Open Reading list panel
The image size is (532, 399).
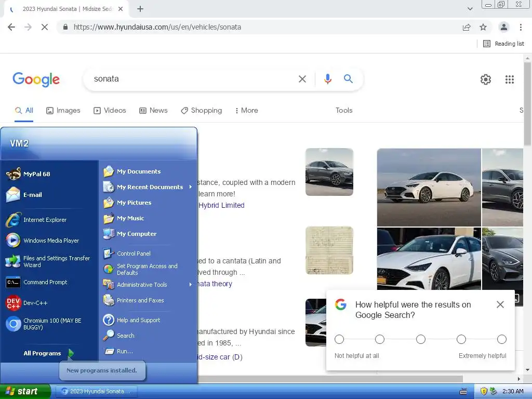point(504,44)
